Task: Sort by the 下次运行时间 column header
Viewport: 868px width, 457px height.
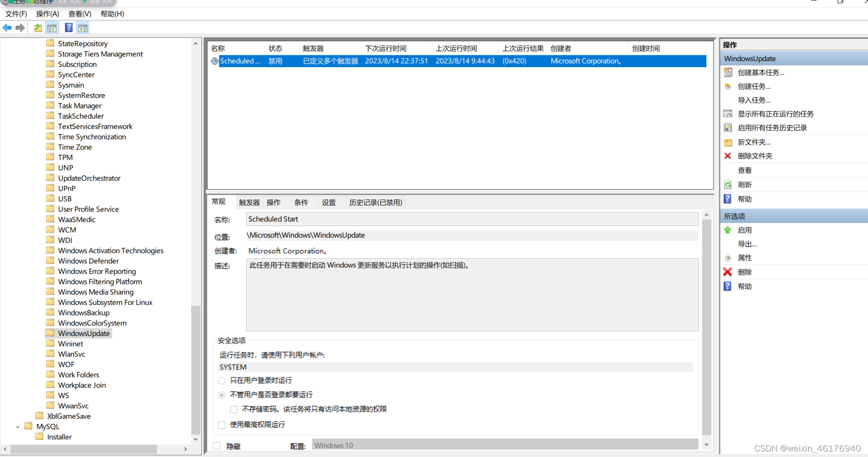Action: tap(397, 48)
